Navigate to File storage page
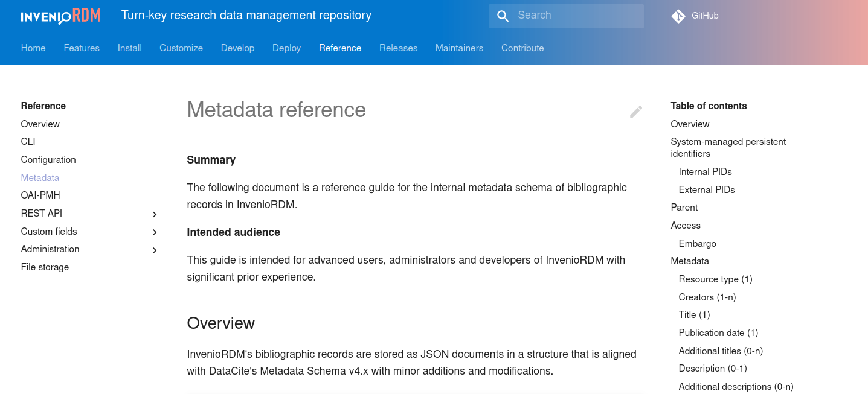The image size is (868, 394). [45, 267]
